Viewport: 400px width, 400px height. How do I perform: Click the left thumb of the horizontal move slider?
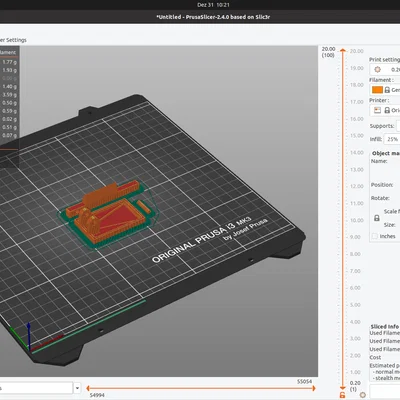tap(88, 388)
